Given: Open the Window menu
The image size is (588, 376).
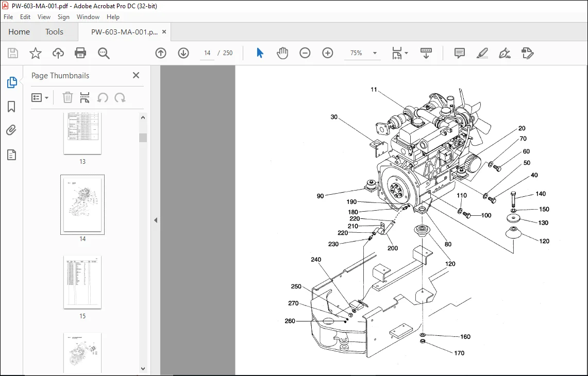Looking at the screenshot, I should pos(88,17).
